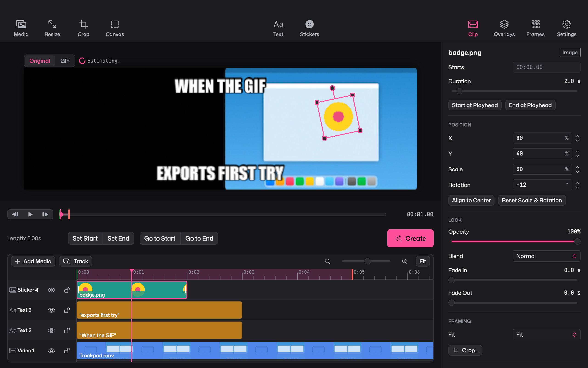The image size is (588, 368).
Task: Open the Canvas tool
Action: click(x=115, y=29)
